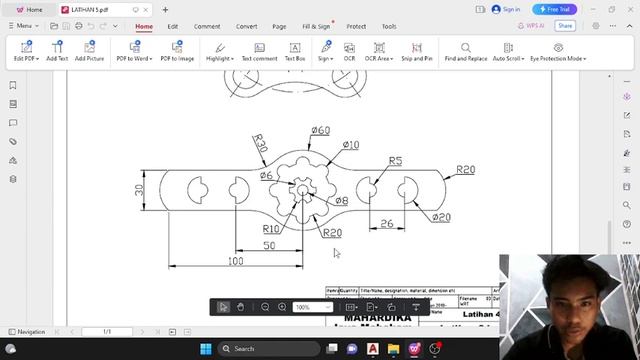Toggle the Navigation pane button
Viewport: 640px width, 360px height.
coord(27,332)
